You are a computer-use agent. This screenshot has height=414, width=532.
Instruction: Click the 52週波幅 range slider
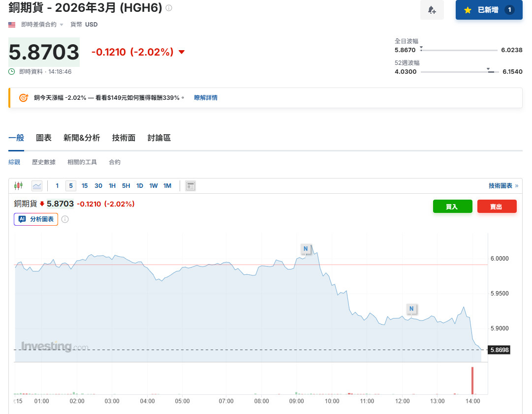pos(459,72)
